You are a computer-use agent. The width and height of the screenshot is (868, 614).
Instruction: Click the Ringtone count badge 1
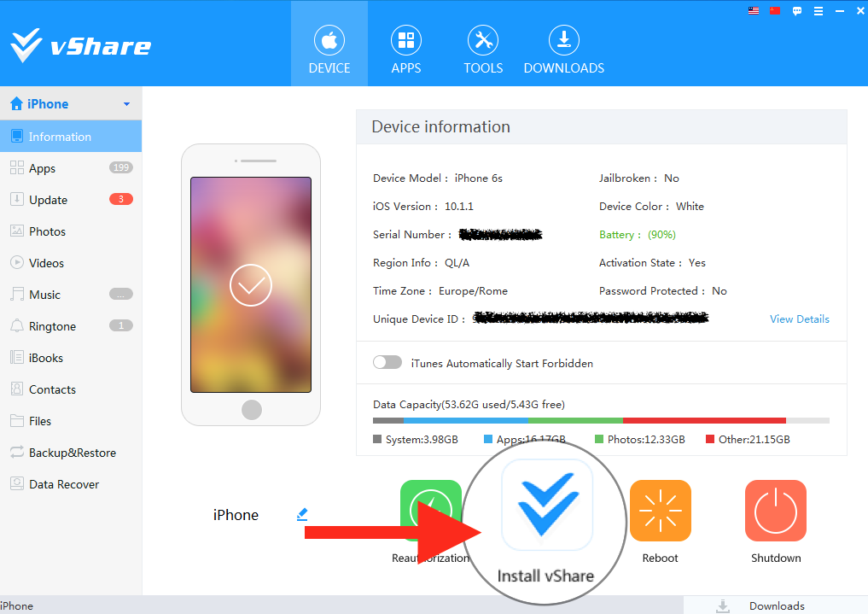point(120,325)
